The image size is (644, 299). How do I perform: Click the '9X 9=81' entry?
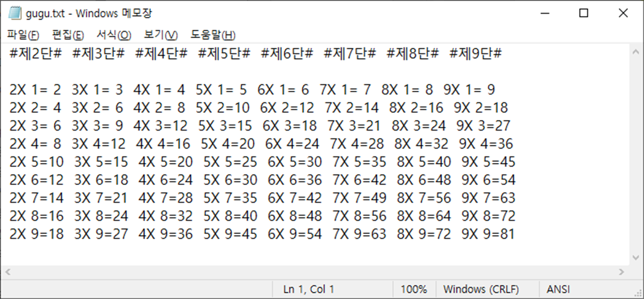tap(488, 234)
